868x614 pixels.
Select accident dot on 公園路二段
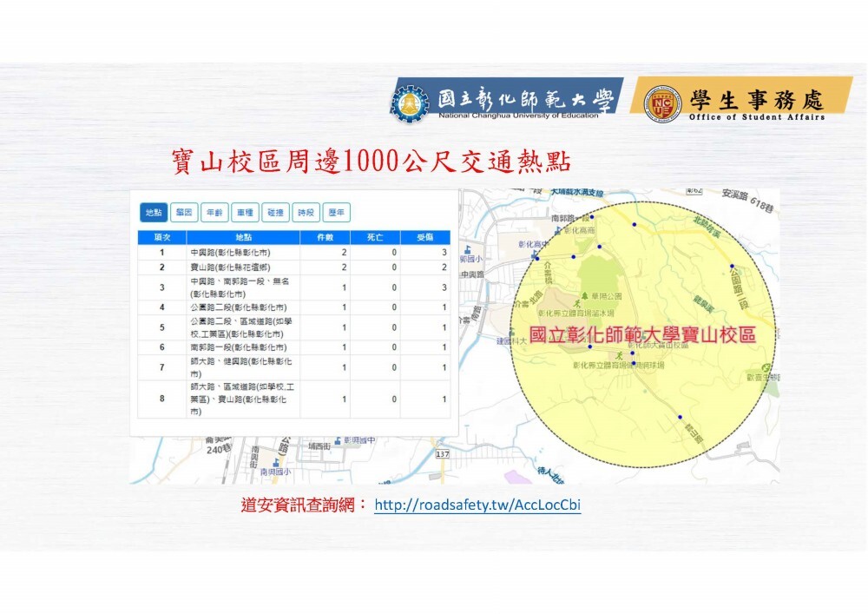732,267
